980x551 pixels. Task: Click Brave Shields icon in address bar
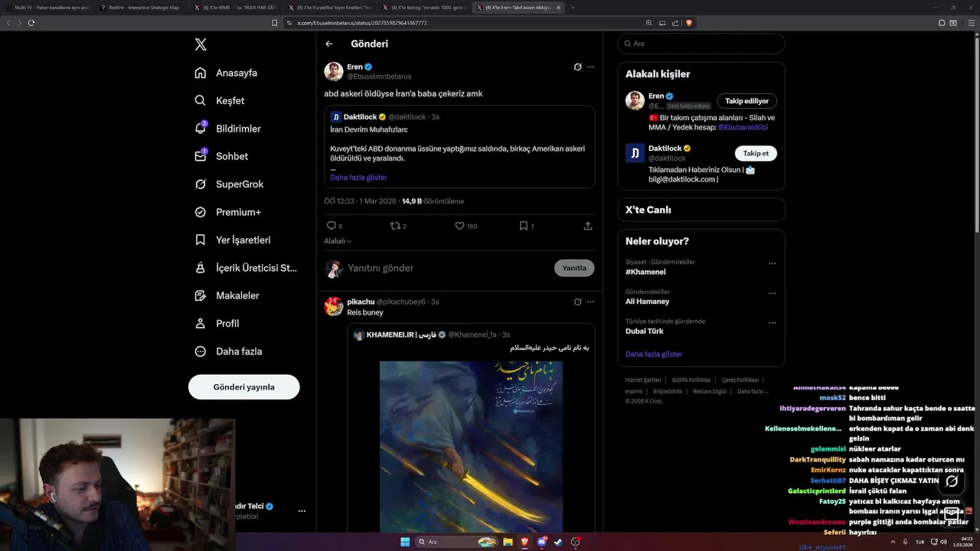pyautogui.click(x=689, y=23)
